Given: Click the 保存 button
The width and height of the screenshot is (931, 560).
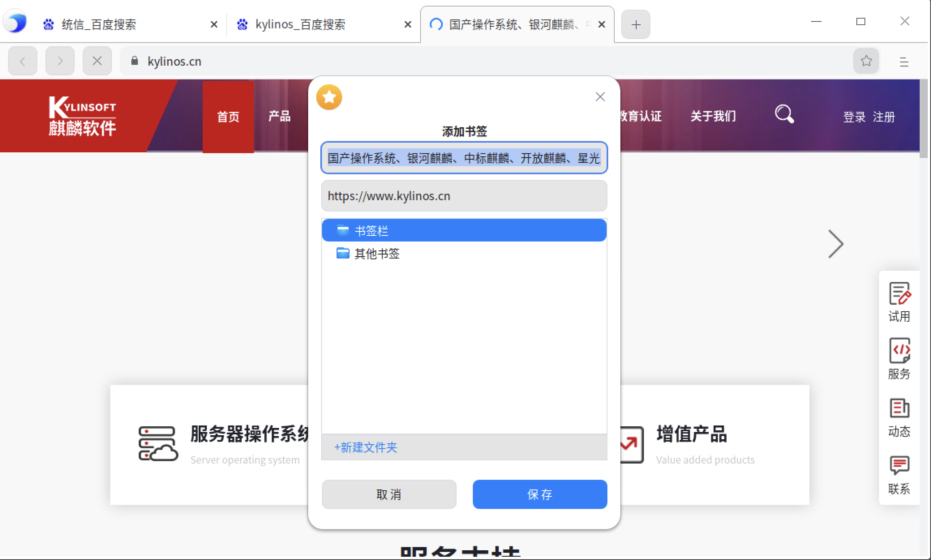Looking at the screenshot, I should [x=540, y=494].
